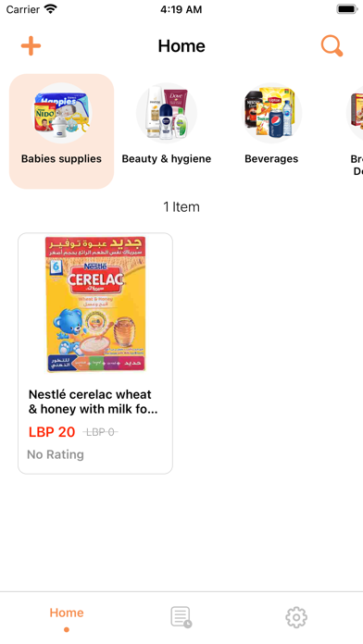Open the Cerelac product image
The image size is (363, 644).
pyautogui.click(x=95, y=304)
